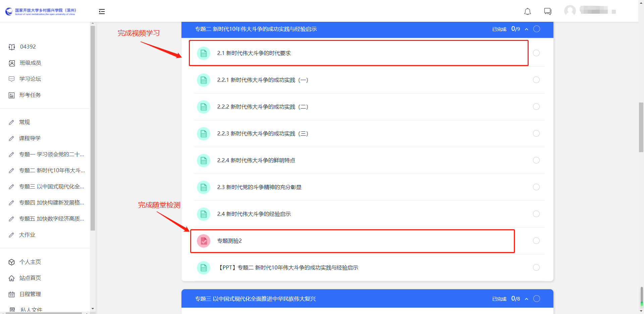This screenshot has height=314, width=644.
Task: Click the 形考任务 task icon
Action: point(12,95)
